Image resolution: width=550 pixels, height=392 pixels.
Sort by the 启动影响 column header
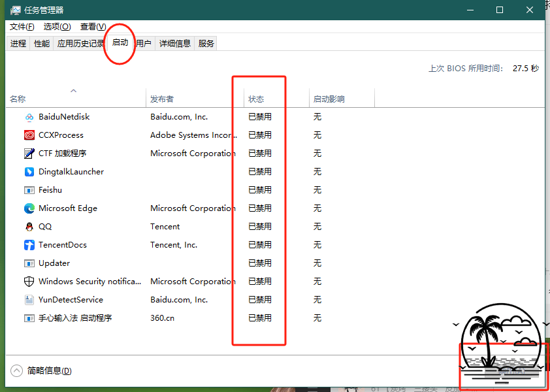point(342,99)
